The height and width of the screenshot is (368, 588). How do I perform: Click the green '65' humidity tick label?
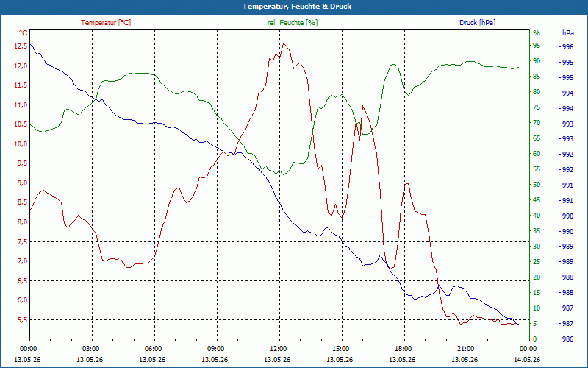click(537, 138)
